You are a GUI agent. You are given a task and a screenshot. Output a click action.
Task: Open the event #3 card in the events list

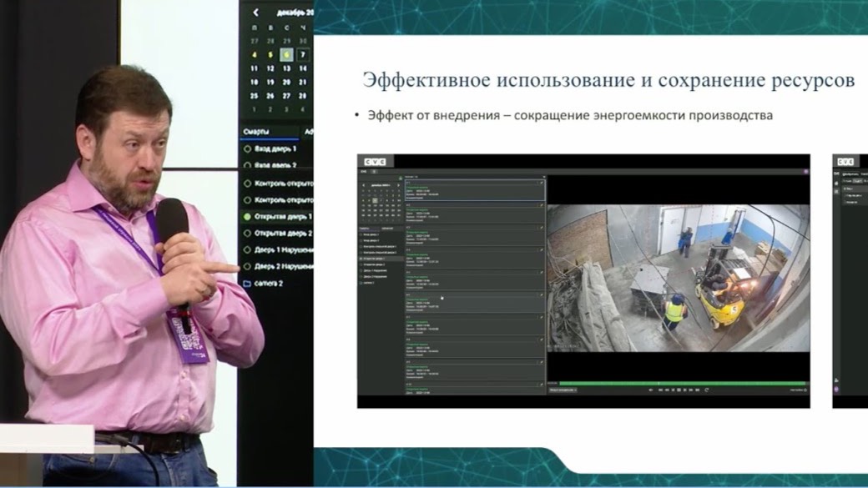[475, 235]
